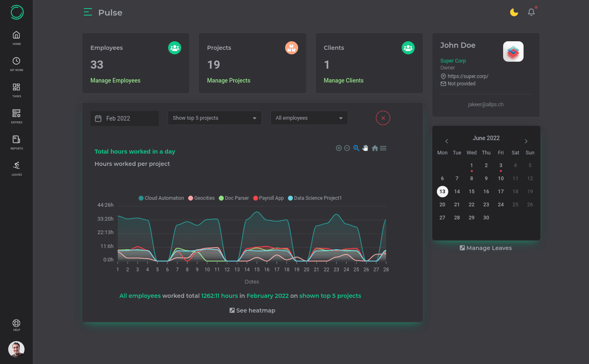Image resolution: width=589 pixels, height=364 pixels.
Task: Expand the All employees dropdown
Action: click(309, 118)
